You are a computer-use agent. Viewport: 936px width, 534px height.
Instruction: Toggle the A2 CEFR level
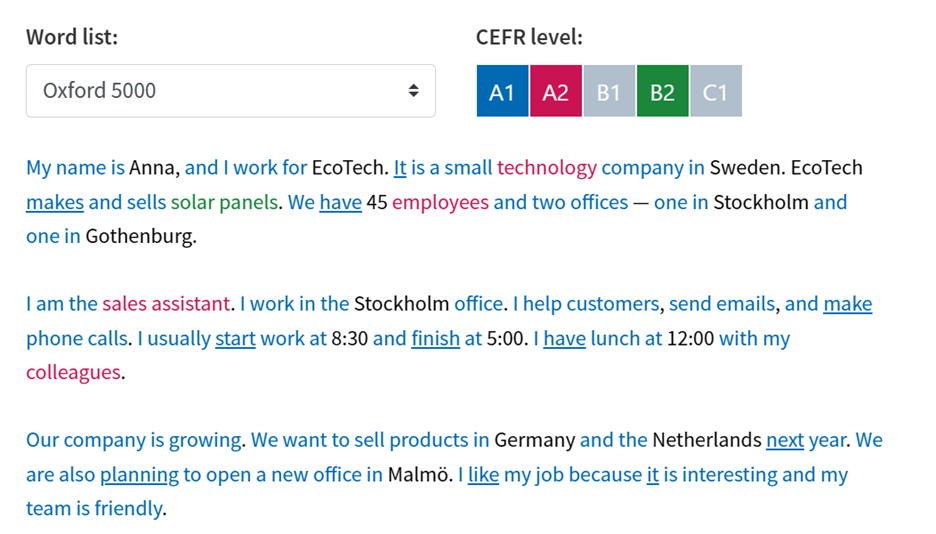point(555,92)
